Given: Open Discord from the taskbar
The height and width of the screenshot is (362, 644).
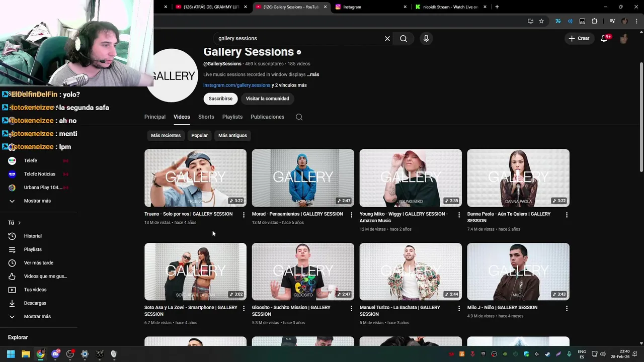Looking at the screenshot, I should click(55, 354).
